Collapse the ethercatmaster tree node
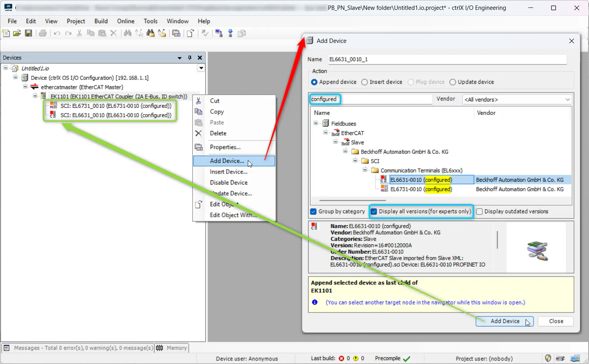The height and width of the screenshot is (364, 589). coord(25,87)
